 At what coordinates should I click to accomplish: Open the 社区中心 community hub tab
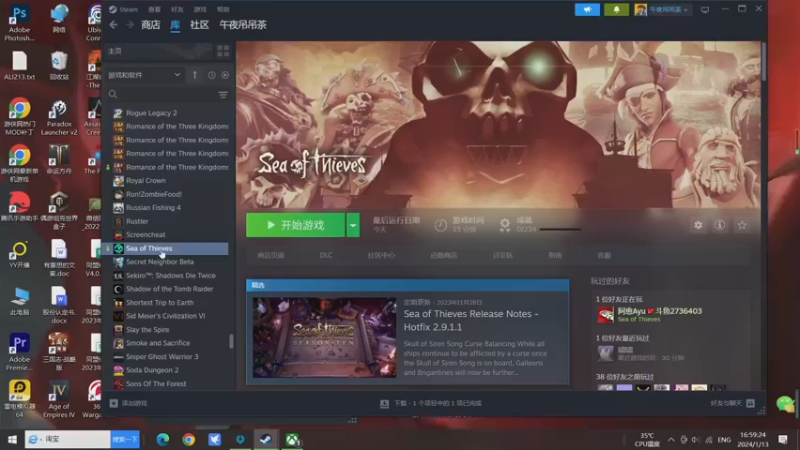pos(381,255)
